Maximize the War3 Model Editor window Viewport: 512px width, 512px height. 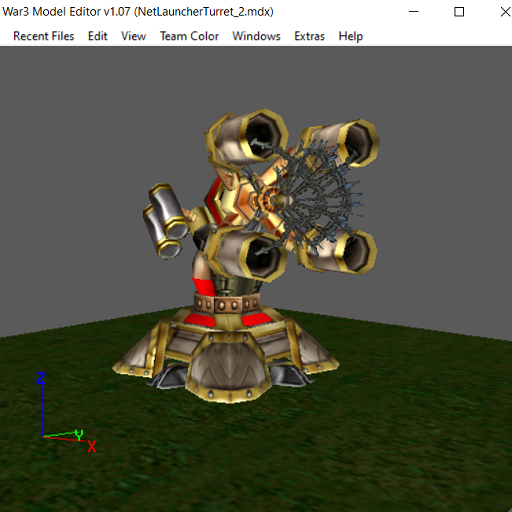(459, 12)
